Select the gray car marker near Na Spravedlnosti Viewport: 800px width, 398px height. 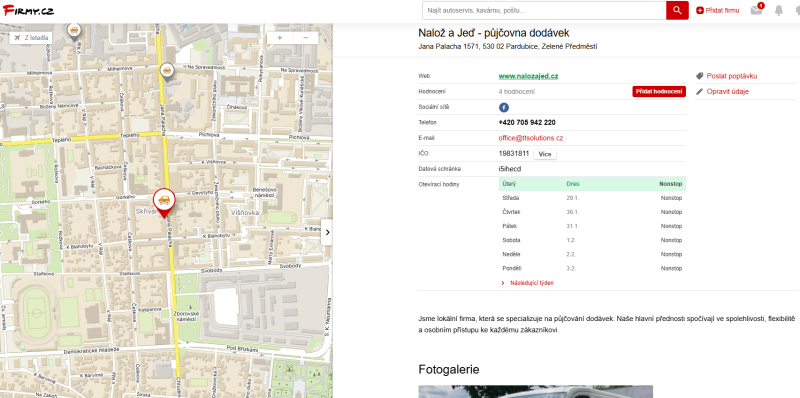point(166,72)
